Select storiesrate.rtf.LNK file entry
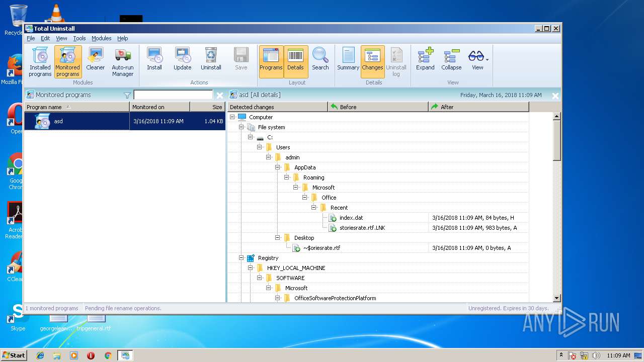 point(362,228)
